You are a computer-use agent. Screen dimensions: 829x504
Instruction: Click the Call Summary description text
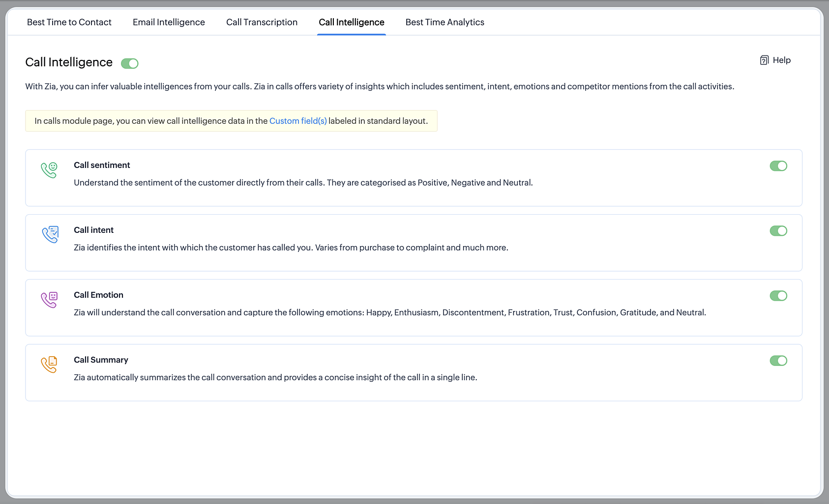275,377
